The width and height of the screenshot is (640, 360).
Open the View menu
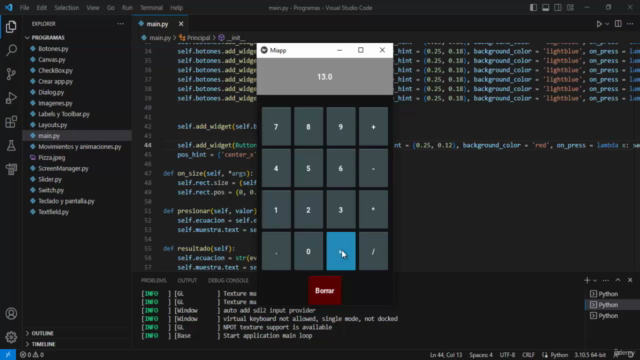click(x=93, y=8)
